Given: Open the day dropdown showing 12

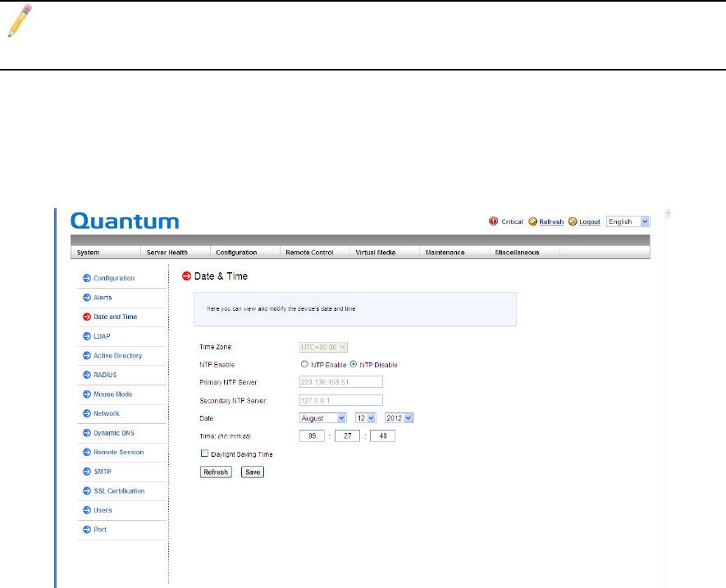Looking at the screenshot, I should pyautogui.click(x=365, y=418).
